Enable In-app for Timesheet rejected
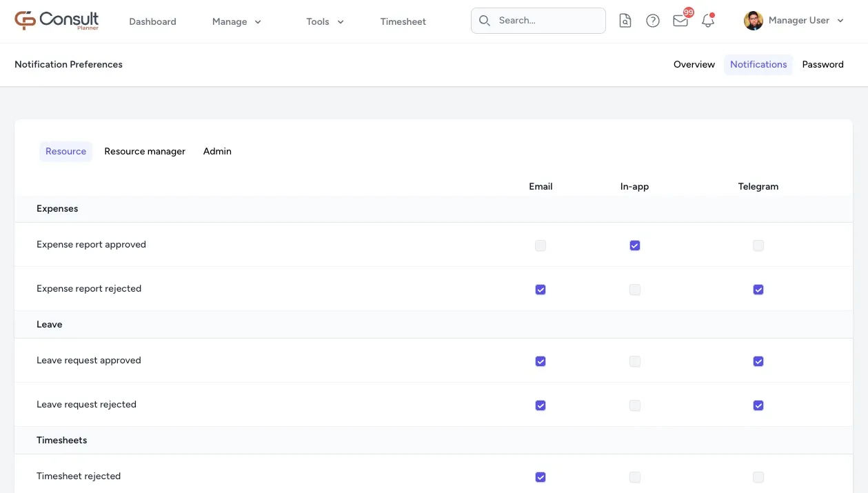This screenshot has height=493, width=868. [635, 477]
